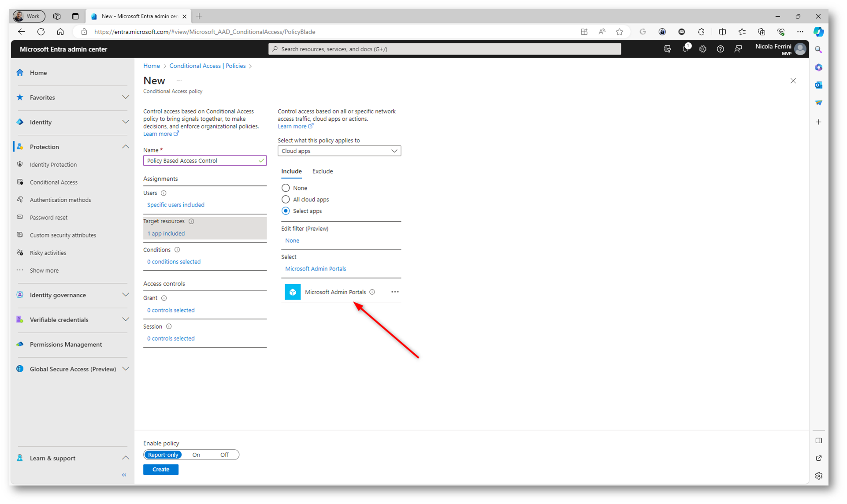847x504 pixels.
Task: Open 1 app included link
Action: click(x=166, y=233)
